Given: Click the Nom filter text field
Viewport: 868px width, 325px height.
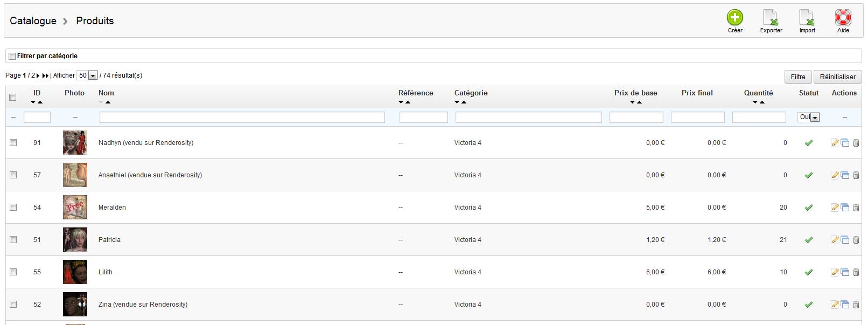Looking at the screenshot, I should point(242,117).
